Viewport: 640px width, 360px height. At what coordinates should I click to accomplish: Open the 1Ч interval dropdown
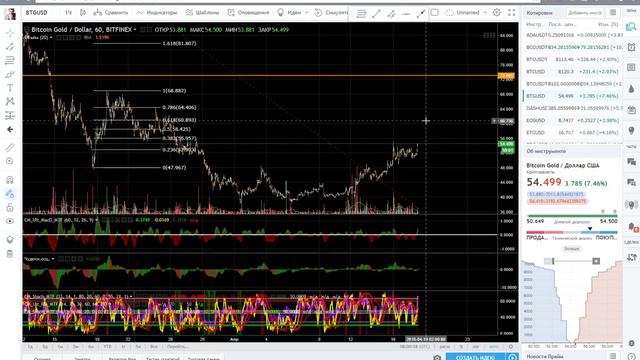[68, 13]
